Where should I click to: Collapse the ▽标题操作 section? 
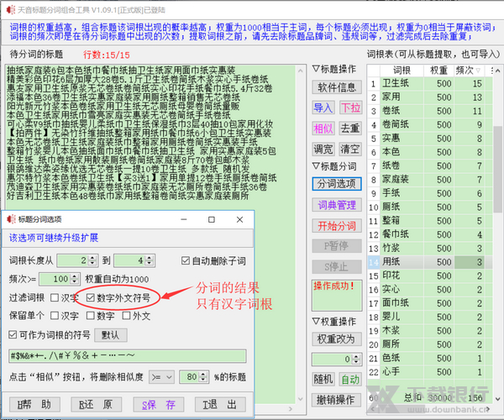coord(334,69)
